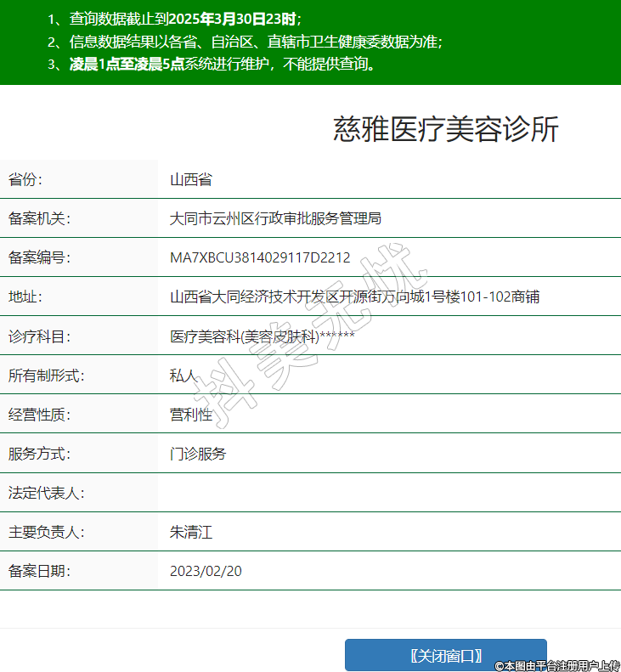Click the 关闭窗口 button
Image resolution: width=621 pixels, height=672 pixels.
[445, 655]
